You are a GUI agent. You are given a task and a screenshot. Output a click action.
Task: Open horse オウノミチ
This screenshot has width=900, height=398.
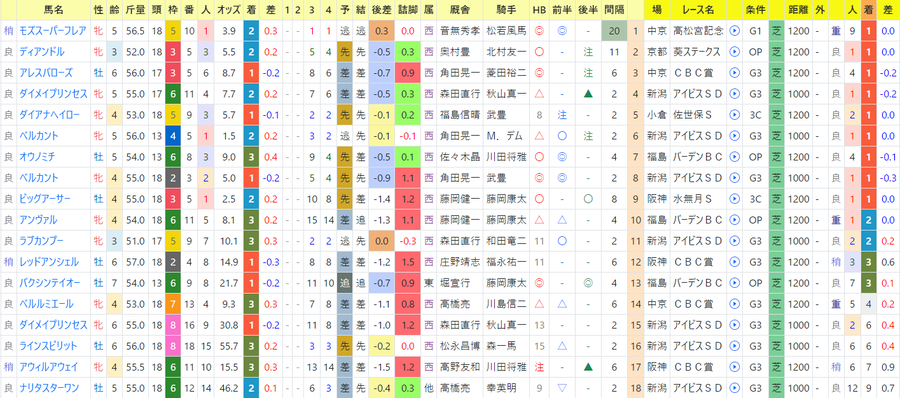37,157
